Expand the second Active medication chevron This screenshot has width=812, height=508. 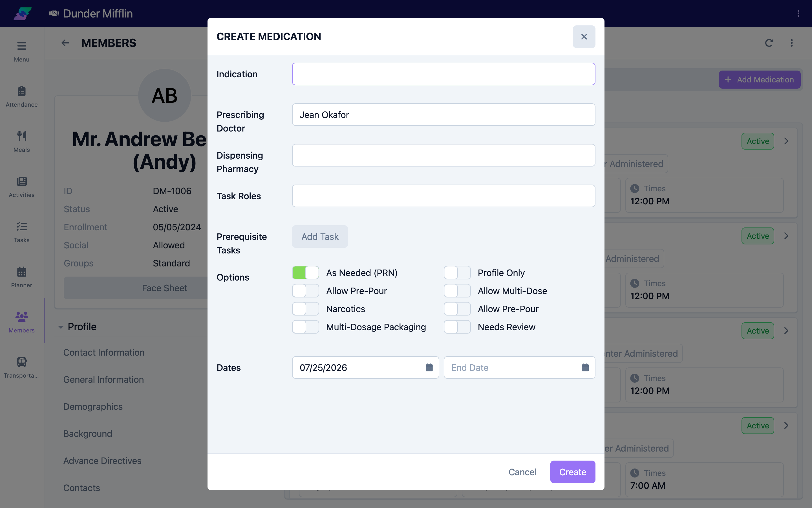(x=786, y=236)
